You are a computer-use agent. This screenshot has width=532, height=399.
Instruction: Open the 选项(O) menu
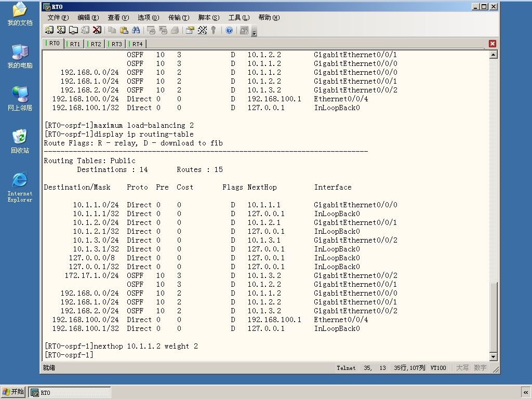click(x=148, y=18)
